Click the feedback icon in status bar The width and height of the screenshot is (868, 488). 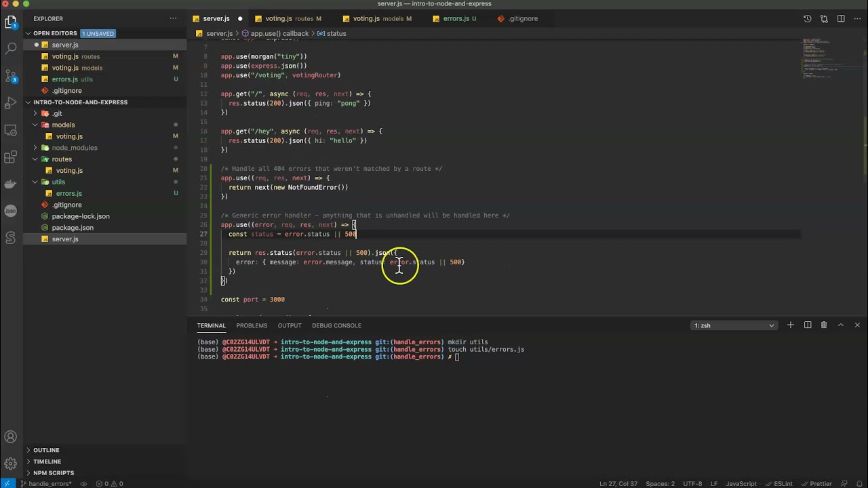click(844, 484)
